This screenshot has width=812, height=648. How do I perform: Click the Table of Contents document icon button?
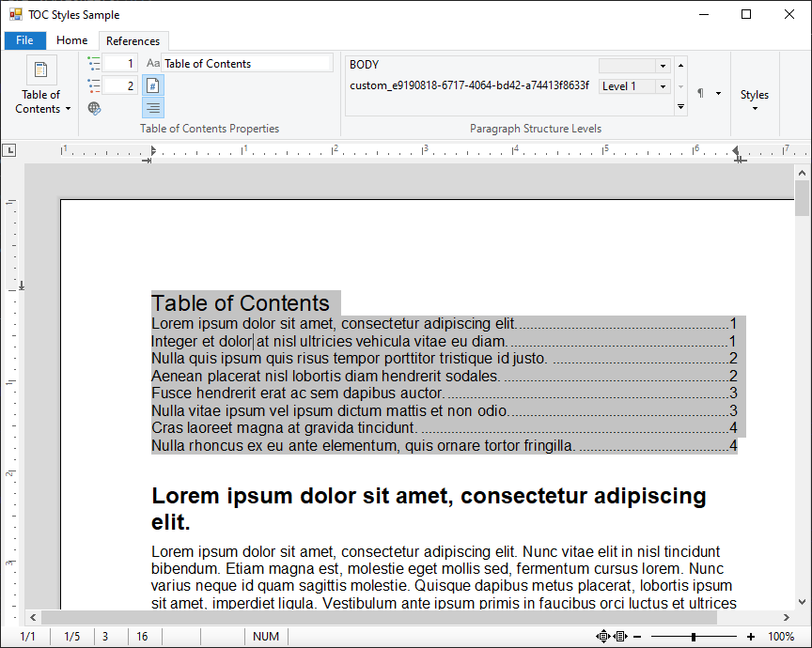41,69
